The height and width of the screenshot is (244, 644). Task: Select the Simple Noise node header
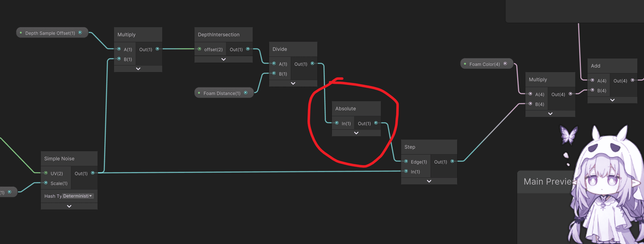pyautogui.click(x=69, y=159)
